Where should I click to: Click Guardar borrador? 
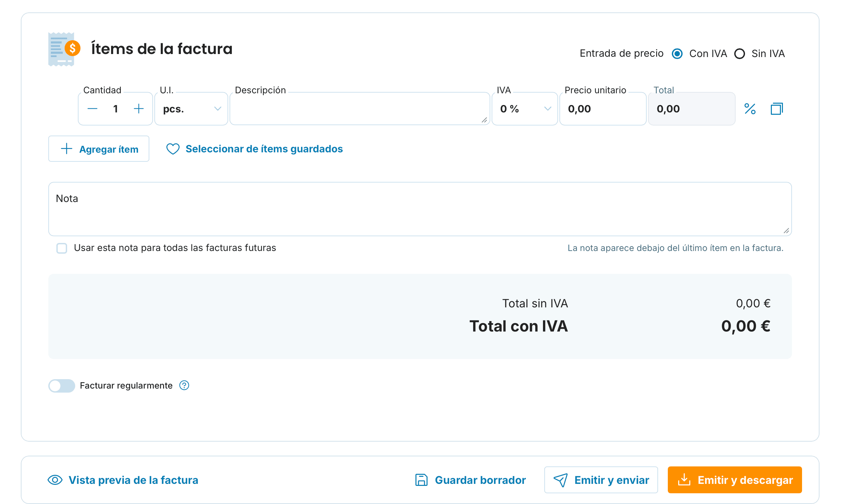coord(470,480)
